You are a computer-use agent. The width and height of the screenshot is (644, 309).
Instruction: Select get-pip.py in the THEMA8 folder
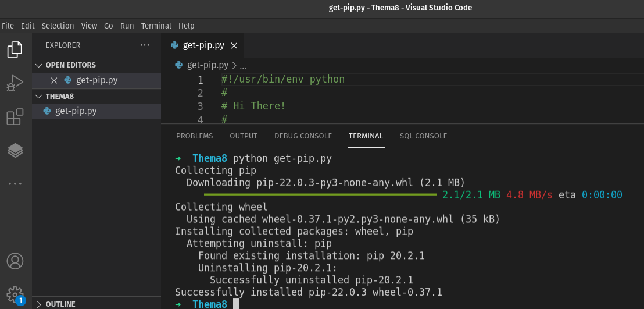(x=76, y=111)
